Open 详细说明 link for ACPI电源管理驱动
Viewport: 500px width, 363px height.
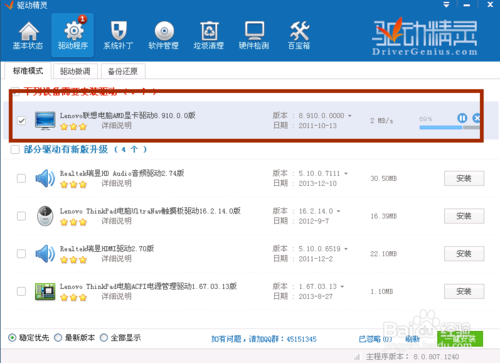tap(116, 296)
